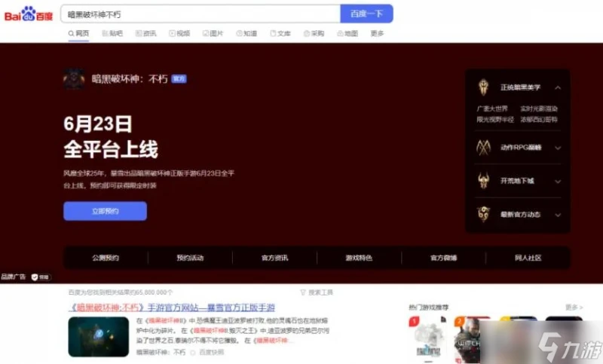Click the 浓郁西幻哥特 feature text
This screenshot has height=364, width=603.
(x=539, y=120)
